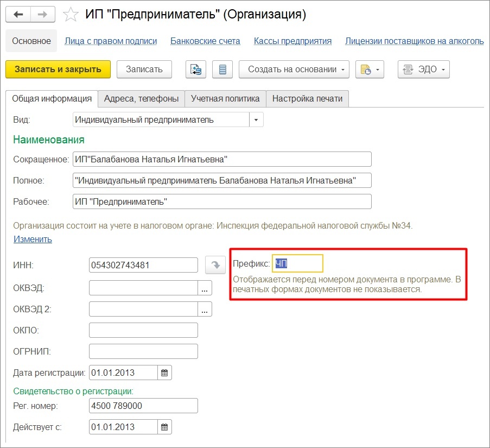Screen dimensions: 490x448
Task: Click the back navigation arrow
Action: (x=18, y=14)
